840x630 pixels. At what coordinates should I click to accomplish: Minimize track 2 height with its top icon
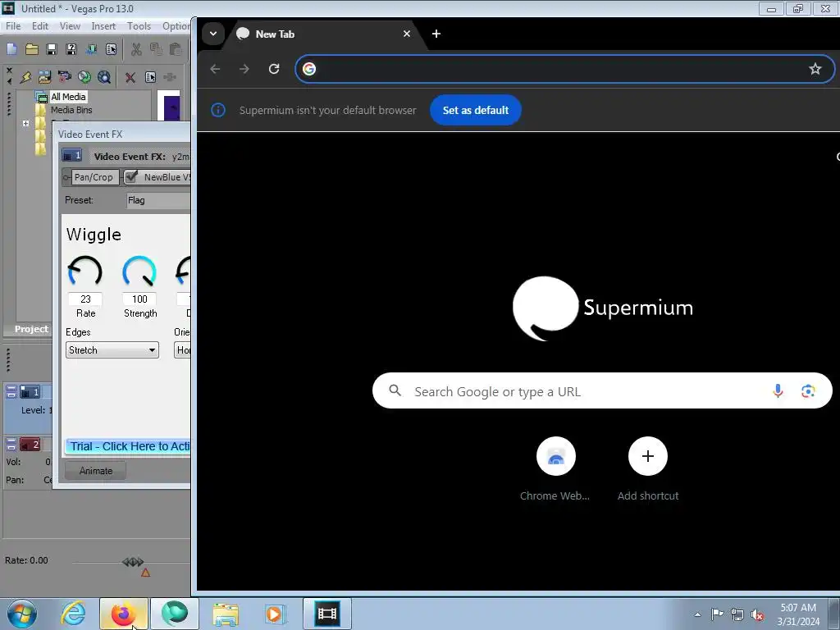pos(11,441)
